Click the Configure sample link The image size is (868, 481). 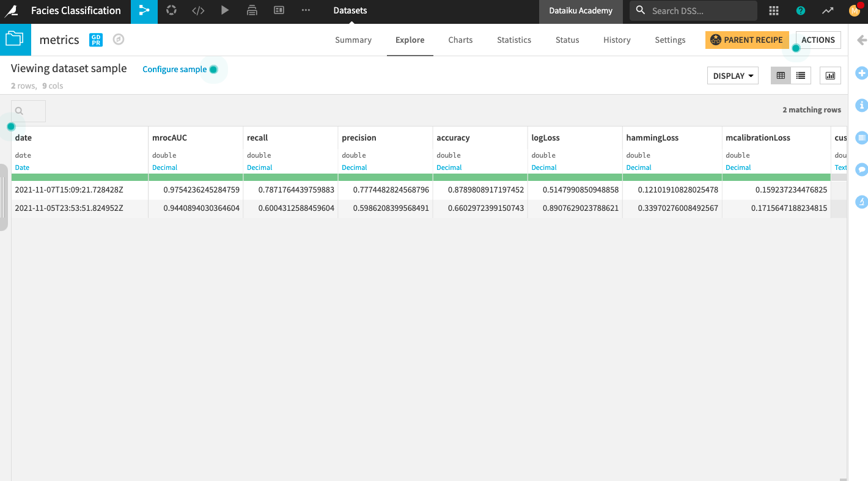click(x=175, y=69)
